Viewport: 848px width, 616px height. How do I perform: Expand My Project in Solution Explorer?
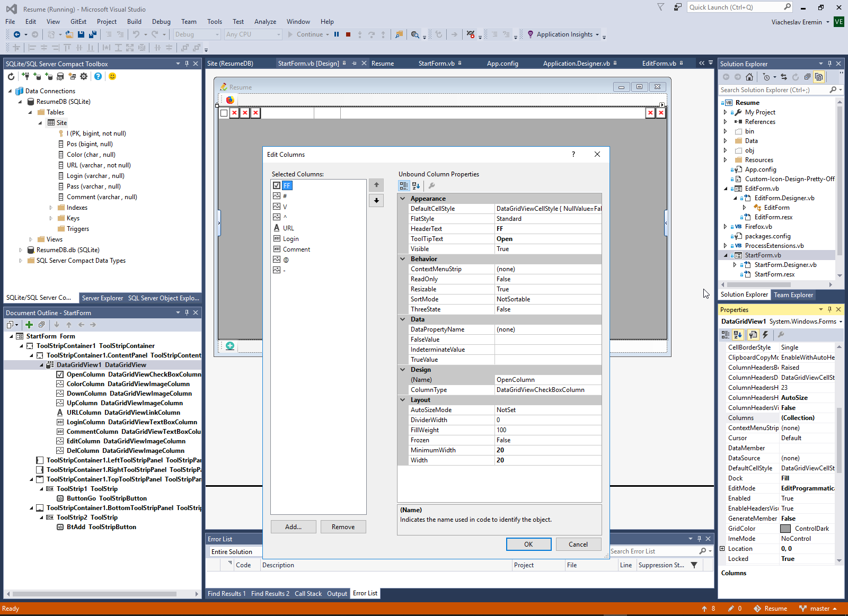[725, 112]
